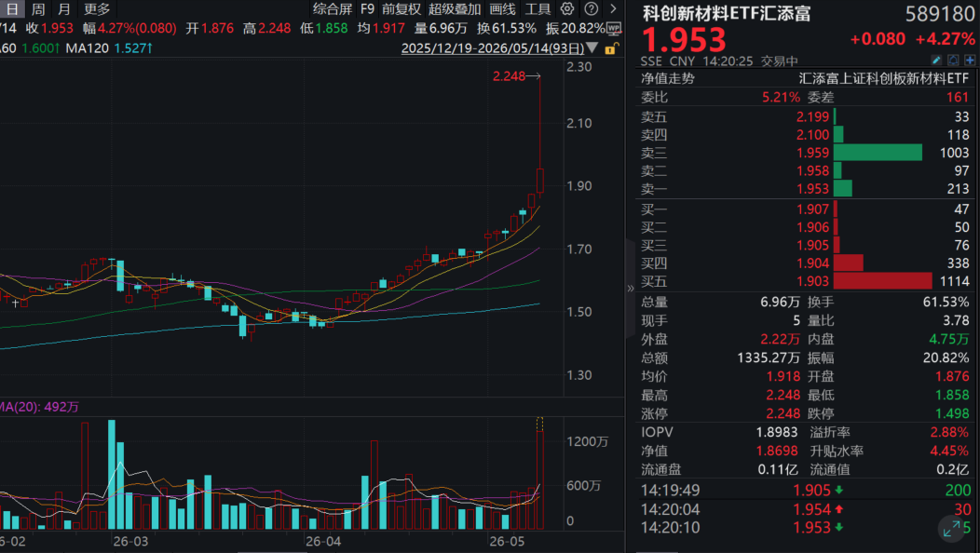Screen dimensions: 980x553
Task: Click the 外盘 value 2.22万
Action: [780, 339]
